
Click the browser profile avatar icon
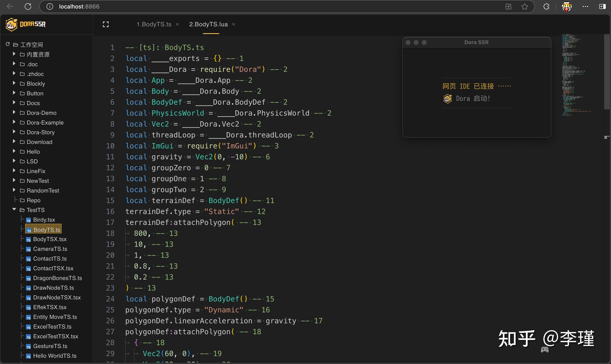[567, 6]
